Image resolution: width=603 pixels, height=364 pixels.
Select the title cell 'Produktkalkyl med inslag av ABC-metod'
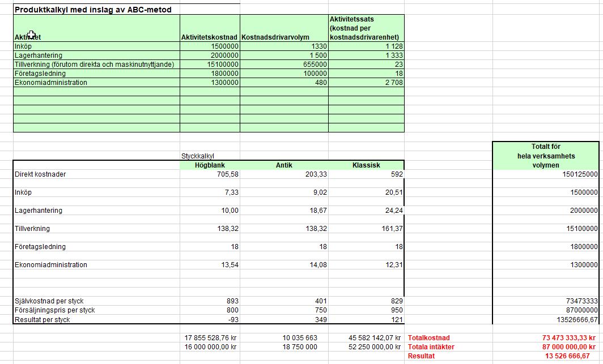[93, 10]
